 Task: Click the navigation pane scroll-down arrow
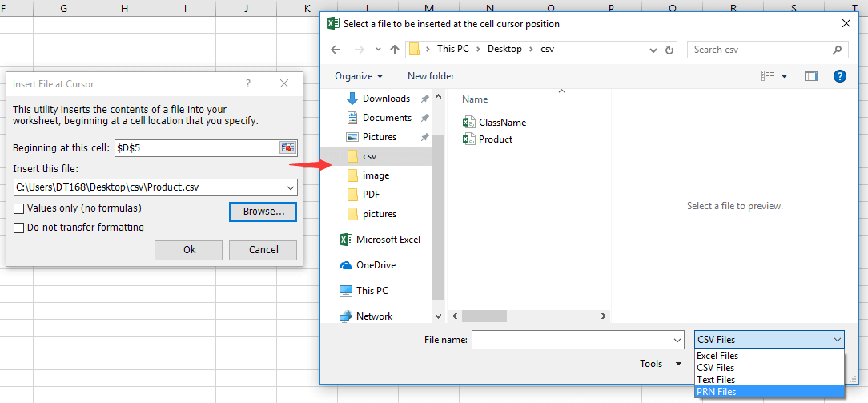439,316
